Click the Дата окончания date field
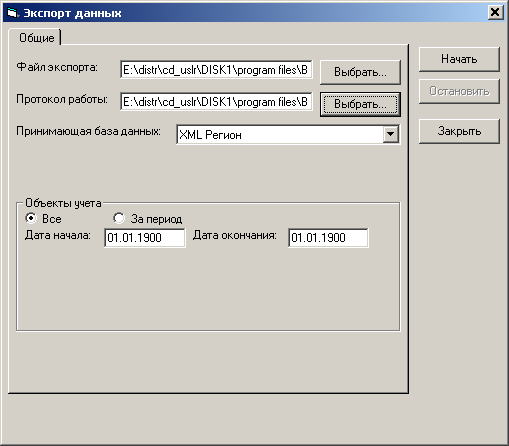Image resolution: width=509 pixels, height=446 pixels. pos(328,238)
